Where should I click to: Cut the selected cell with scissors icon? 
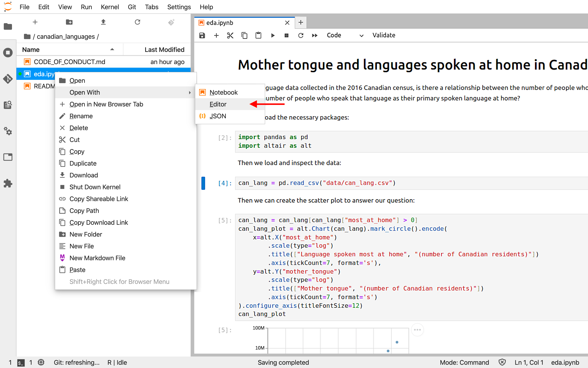point(230,35)
